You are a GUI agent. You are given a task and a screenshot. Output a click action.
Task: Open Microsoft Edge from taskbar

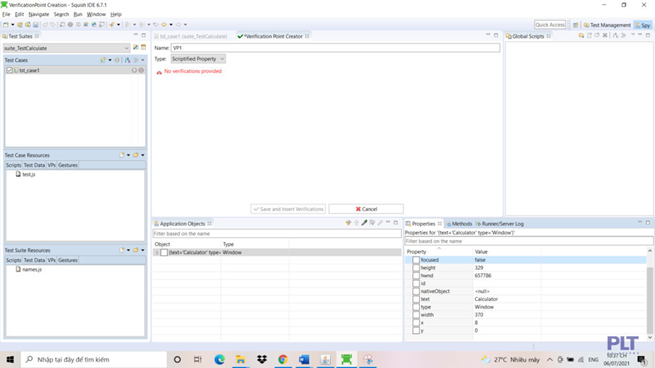point(219,359)
